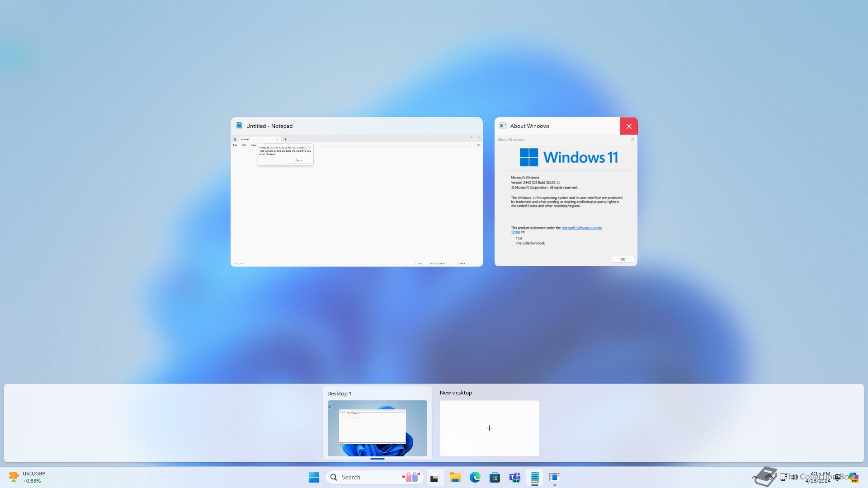Switch to Notepad via taskbar icon
This screenshot has height=488, width=868.
[534, 477]
